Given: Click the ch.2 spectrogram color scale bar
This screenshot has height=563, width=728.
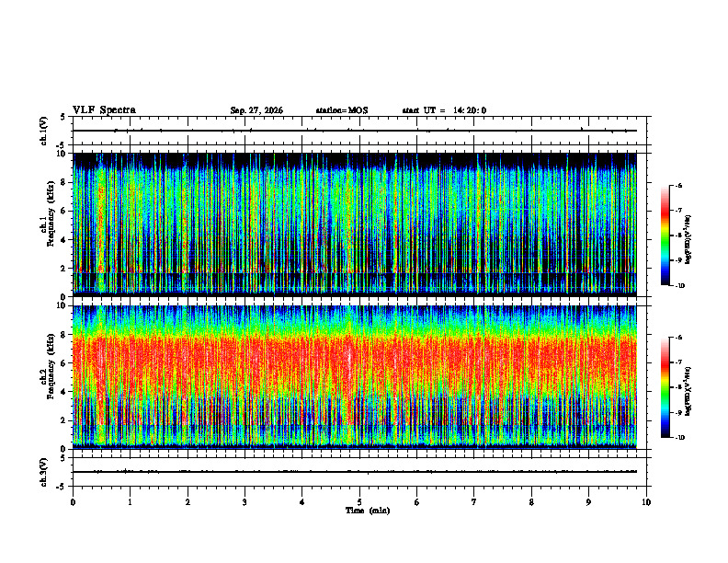Looking at the screenshot, I should pos(665,387).
